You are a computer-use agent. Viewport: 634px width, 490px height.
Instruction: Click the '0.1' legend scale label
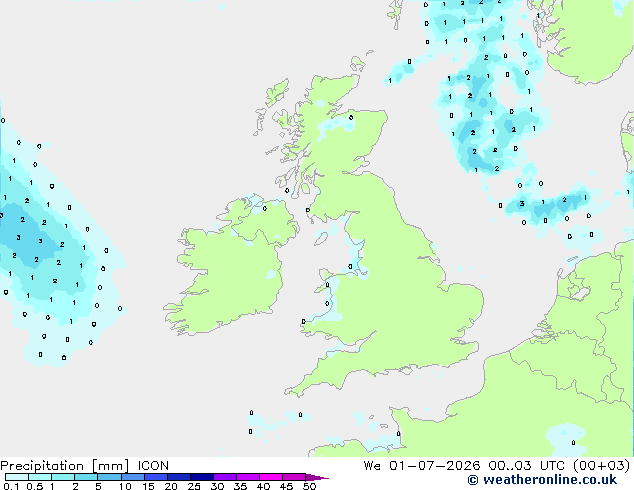[x=11, y=486]
